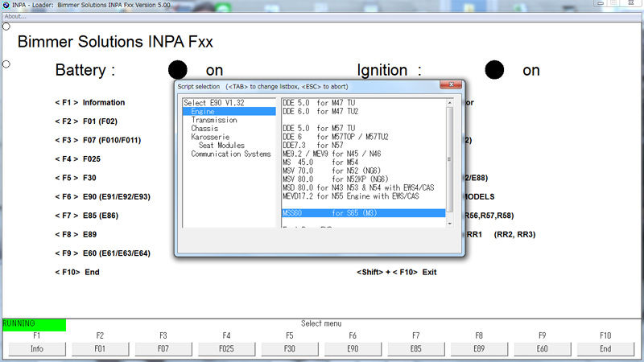Click the F1 Information menu text
Image resolution: width=644 pixels, height=362 pixels.
pos(90,103)
